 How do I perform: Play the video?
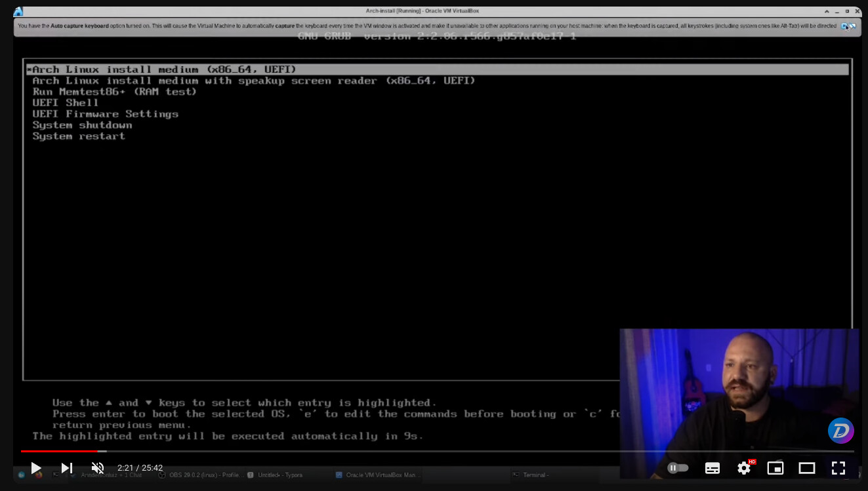(x=36, y=468)
